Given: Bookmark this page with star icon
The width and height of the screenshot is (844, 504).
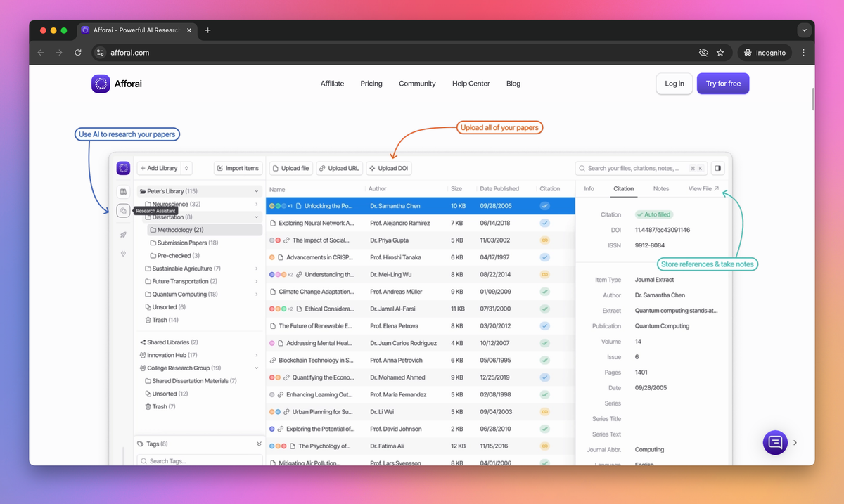Looking at the screenshot, I should pos(720,53).
